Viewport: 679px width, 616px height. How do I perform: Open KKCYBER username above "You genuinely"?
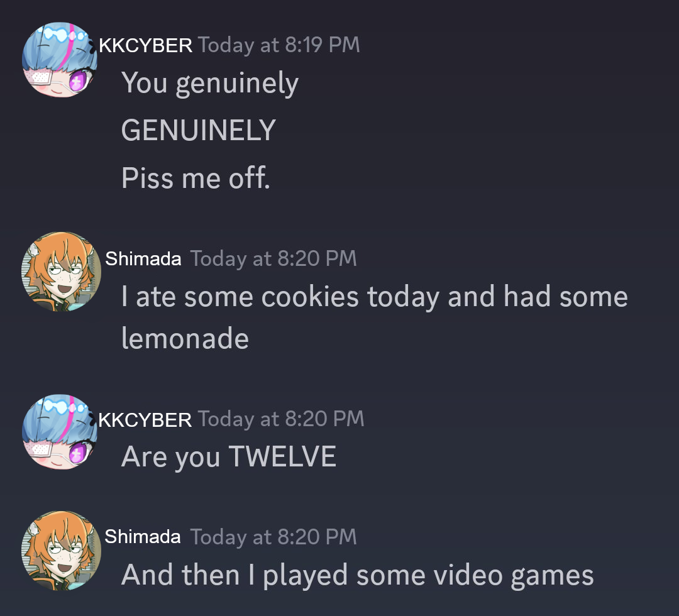(x=145, y=45)
